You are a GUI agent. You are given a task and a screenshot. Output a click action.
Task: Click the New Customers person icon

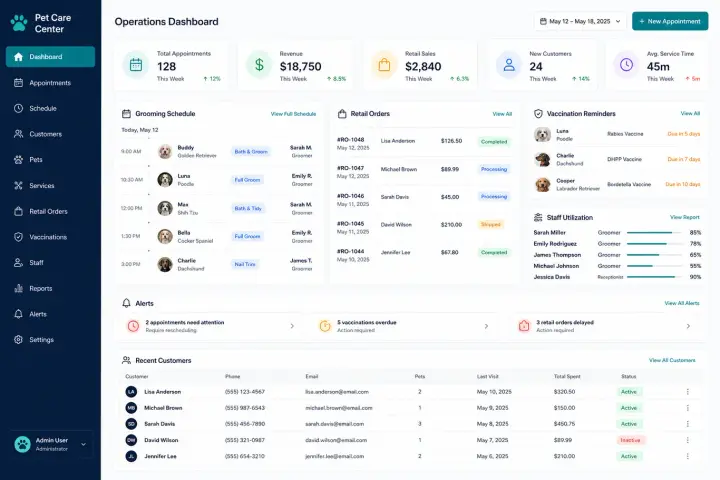[509, 65]
